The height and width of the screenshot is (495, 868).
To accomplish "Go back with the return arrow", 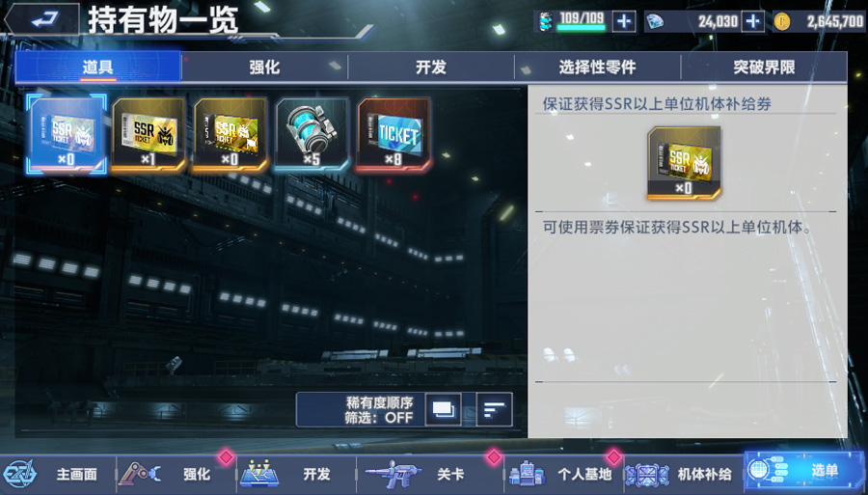I will point(43,20).
